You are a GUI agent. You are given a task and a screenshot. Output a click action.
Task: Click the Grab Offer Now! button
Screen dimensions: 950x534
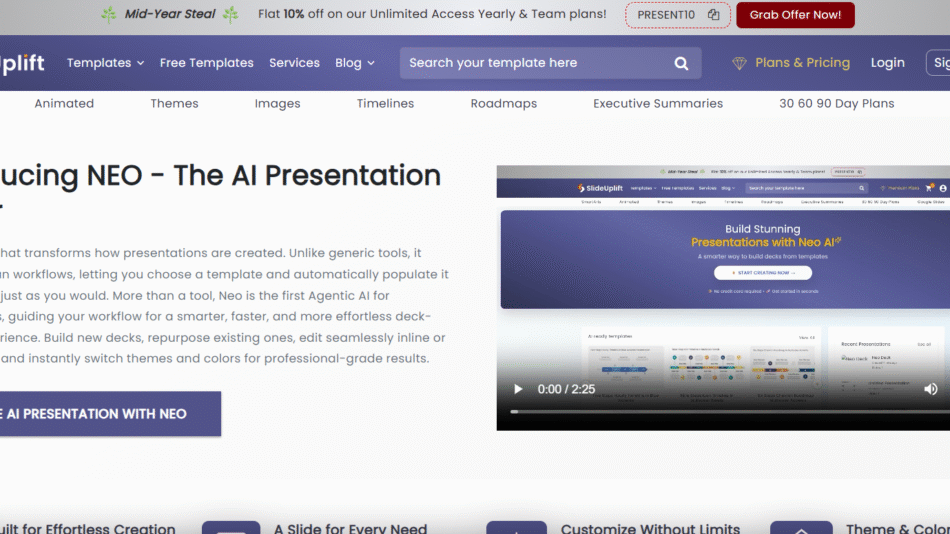(796, 15)
